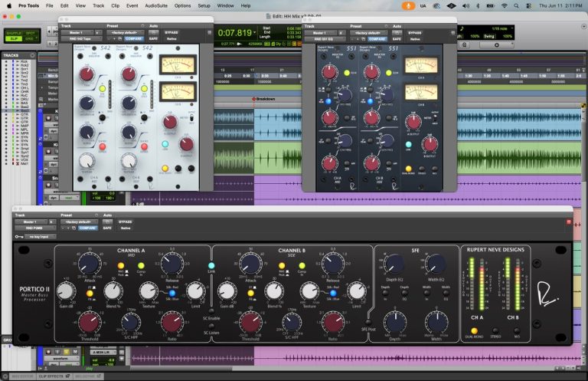The width and height of the screenshot is (588, 381).
Task: Open the Event menu
Action: [x=132, y=5]
